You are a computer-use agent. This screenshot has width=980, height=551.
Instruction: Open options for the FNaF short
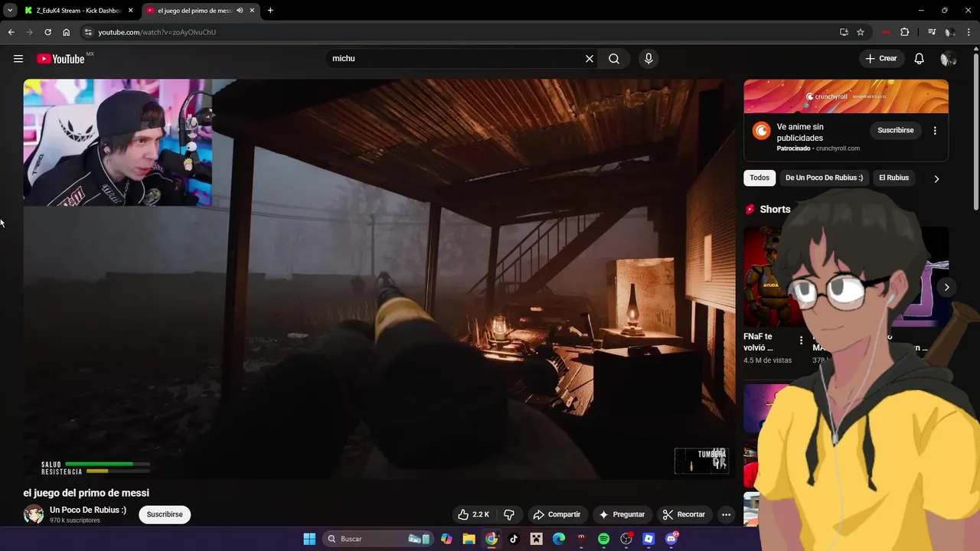801,341
